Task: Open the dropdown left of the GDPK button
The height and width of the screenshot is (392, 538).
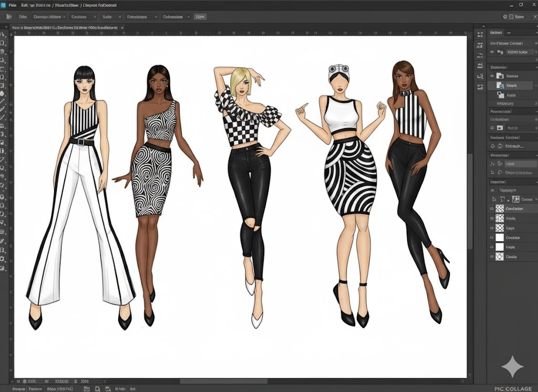Action: click(175, 17)
